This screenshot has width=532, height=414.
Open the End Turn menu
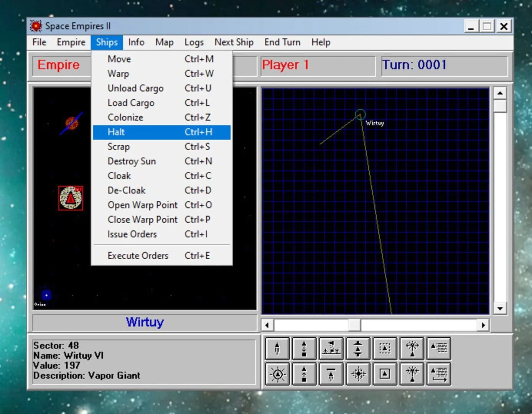pos(282,42)
